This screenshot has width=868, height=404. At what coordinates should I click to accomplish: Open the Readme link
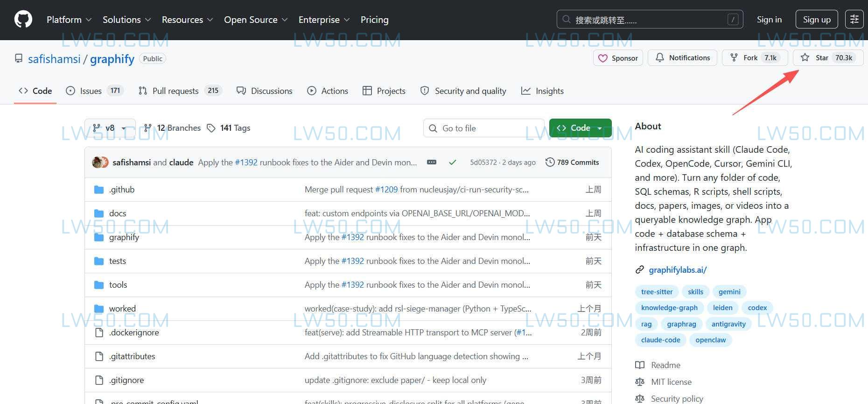(658, 365)
